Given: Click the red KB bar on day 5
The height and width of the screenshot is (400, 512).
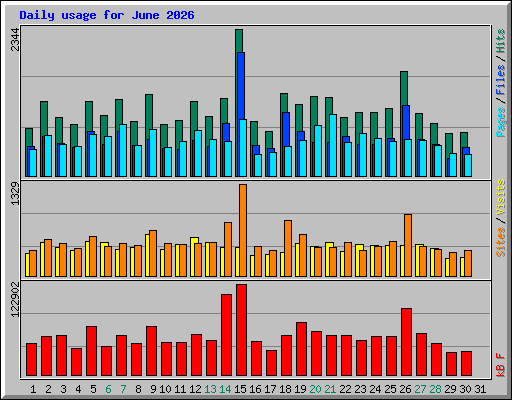Looking at the screenshot, I should tap(91, 351).
